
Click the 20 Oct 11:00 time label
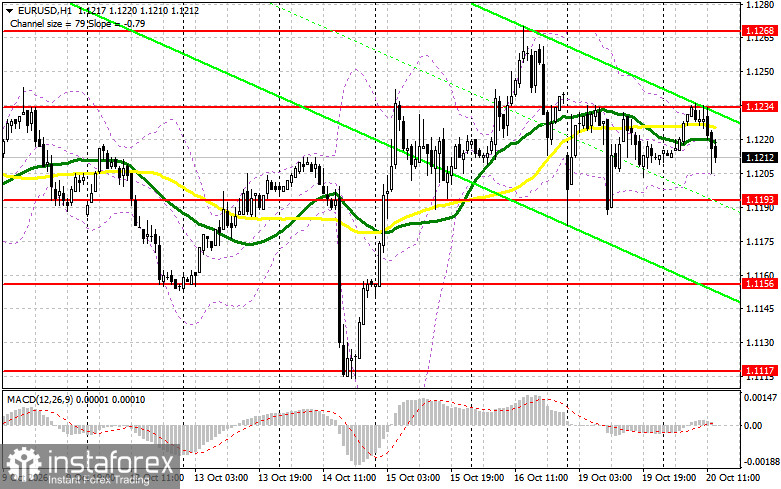click(733, 478)
